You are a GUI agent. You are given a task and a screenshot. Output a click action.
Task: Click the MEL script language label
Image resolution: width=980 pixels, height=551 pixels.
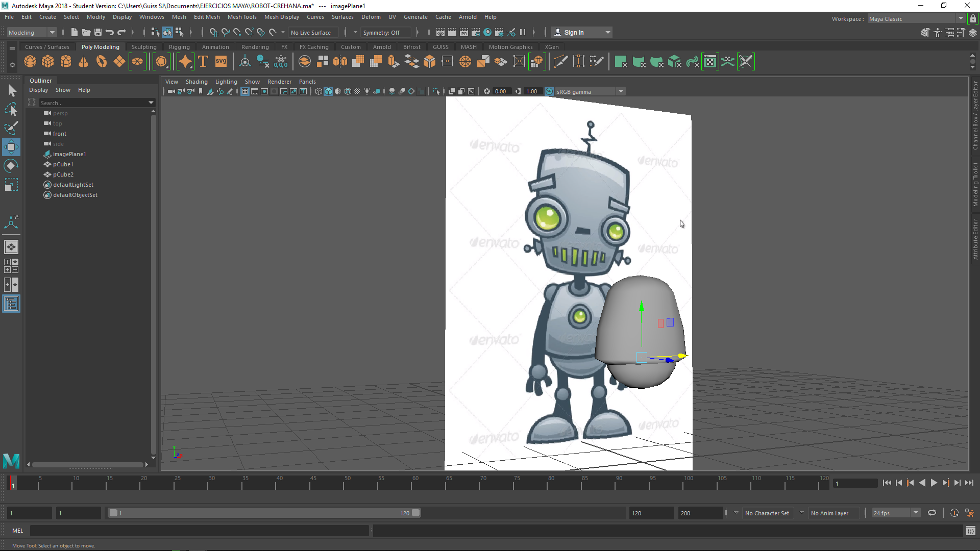tap(17, 531)
